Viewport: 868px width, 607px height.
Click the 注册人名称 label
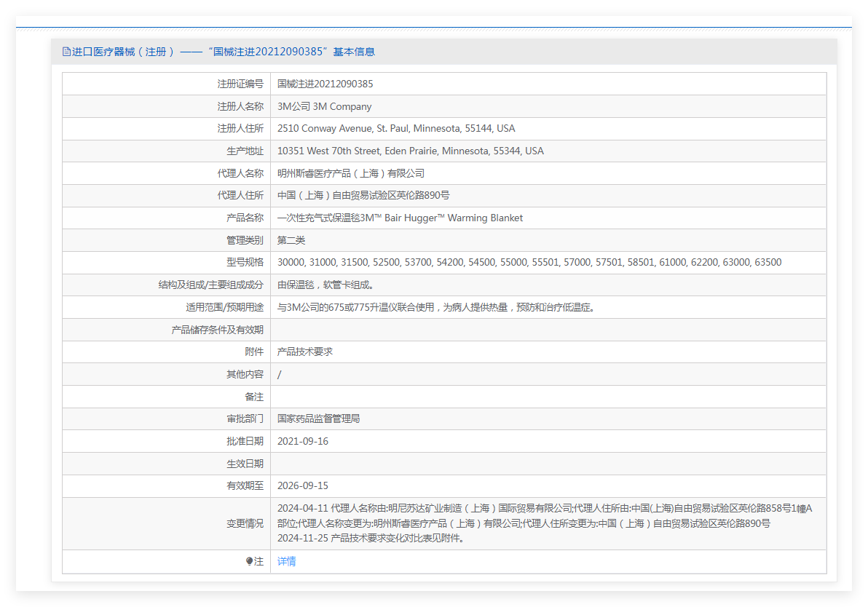coord(240,106)
